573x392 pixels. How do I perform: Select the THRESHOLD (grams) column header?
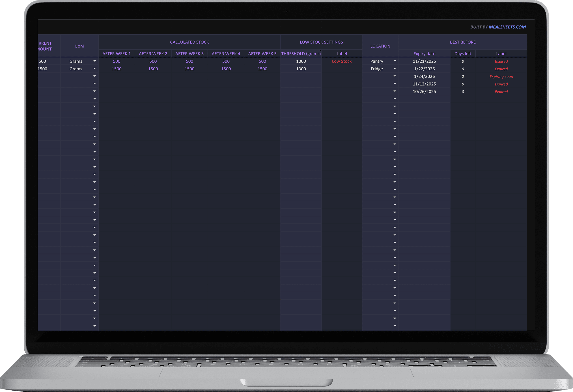point(301,54)
